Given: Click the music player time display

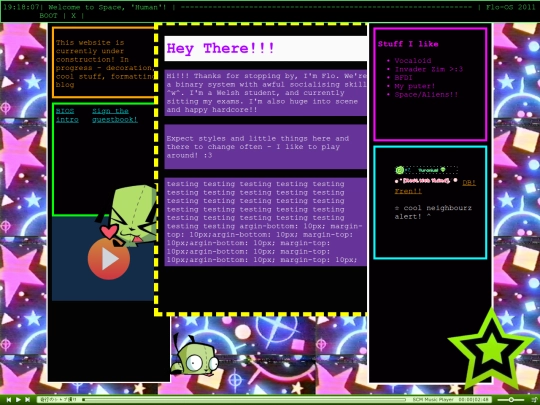Looking at the screenshot, I should pyautogui.click(x=473, y=399).
